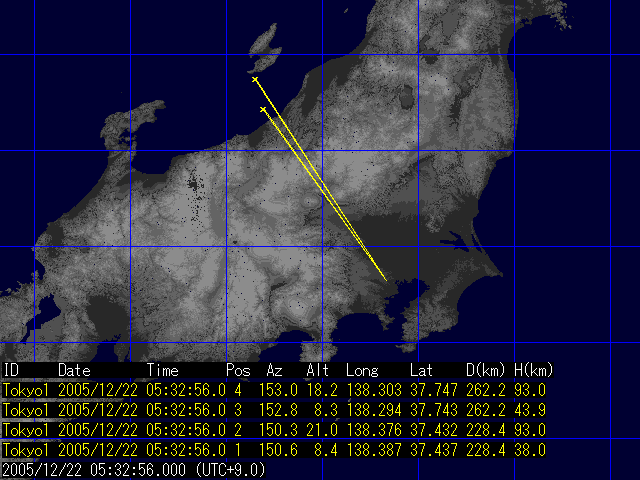Click latitude value 37.747
The image size is (640, 480).
pyautogui.click(x=434, y=391)
